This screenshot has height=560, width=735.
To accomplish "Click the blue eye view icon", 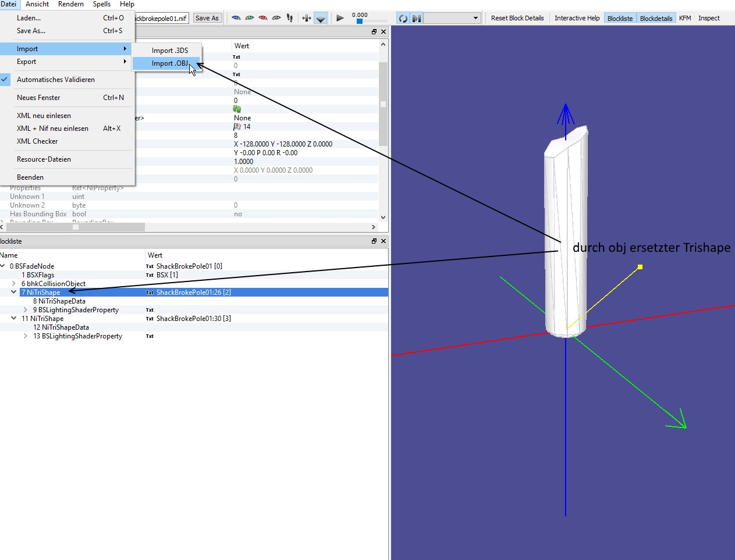I will tap(236, 18).
